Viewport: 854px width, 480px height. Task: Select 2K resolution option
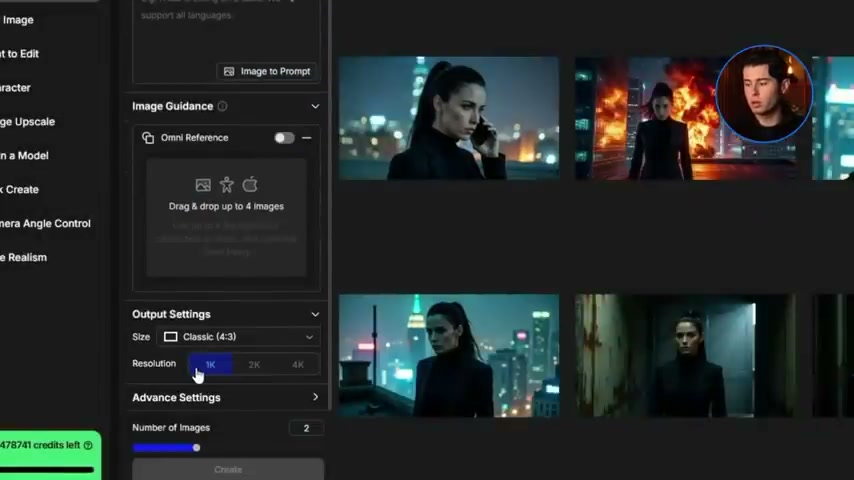pos(254,365)
